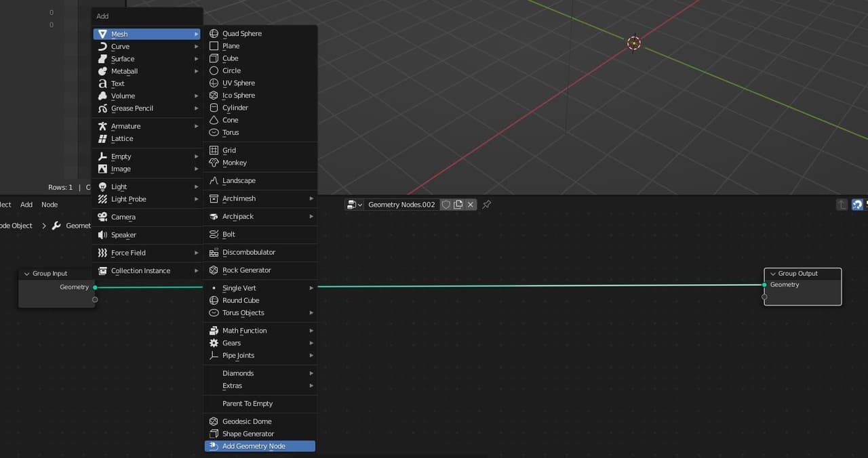Add a Circle mesh
This screenshot has height=458, width=868.
coord(260,70)
